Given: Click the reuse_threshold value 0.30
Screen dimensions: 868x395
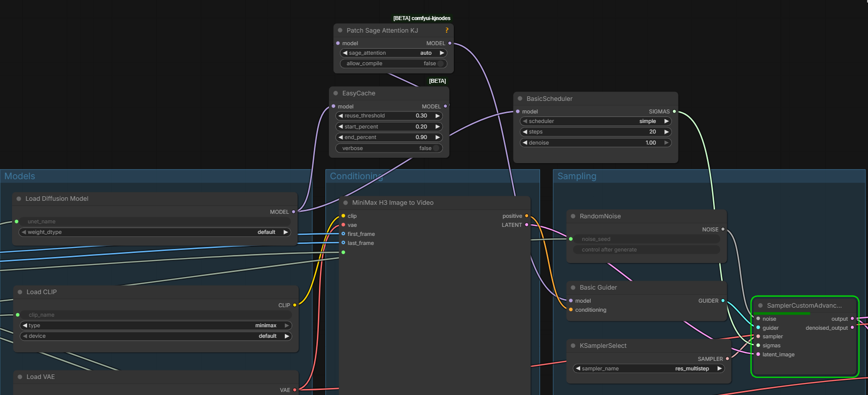Looking at the screenshot, I should click(x=421, y=115).
